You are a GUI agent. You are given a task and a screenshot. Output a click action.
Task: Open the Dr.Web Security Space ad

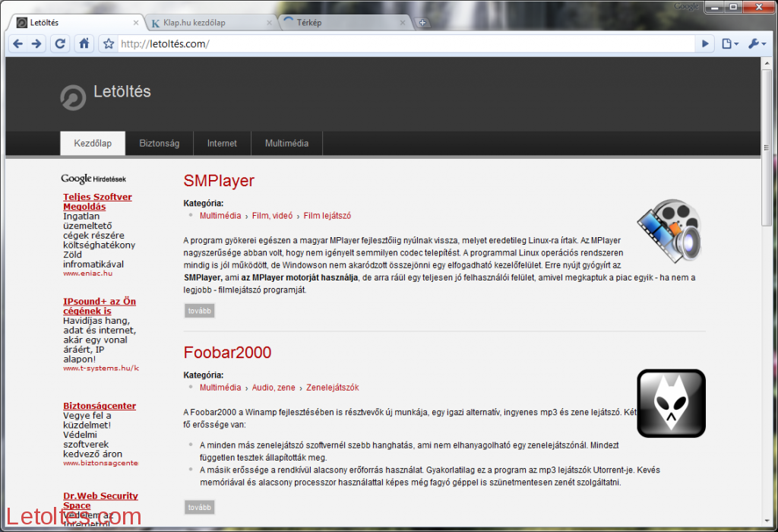point(100,501)
